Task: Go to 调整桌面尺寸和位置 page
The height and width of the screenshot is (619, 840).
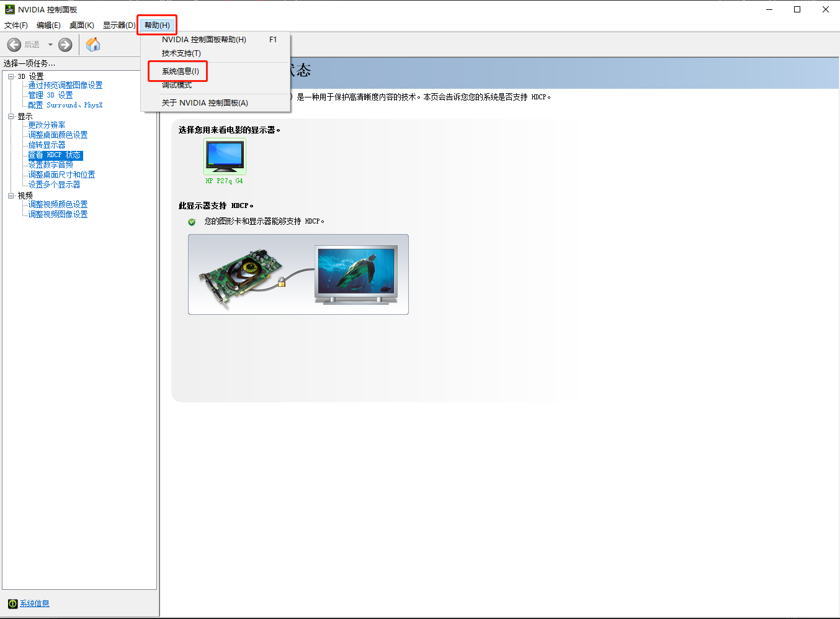Action: tap(61, 175)
